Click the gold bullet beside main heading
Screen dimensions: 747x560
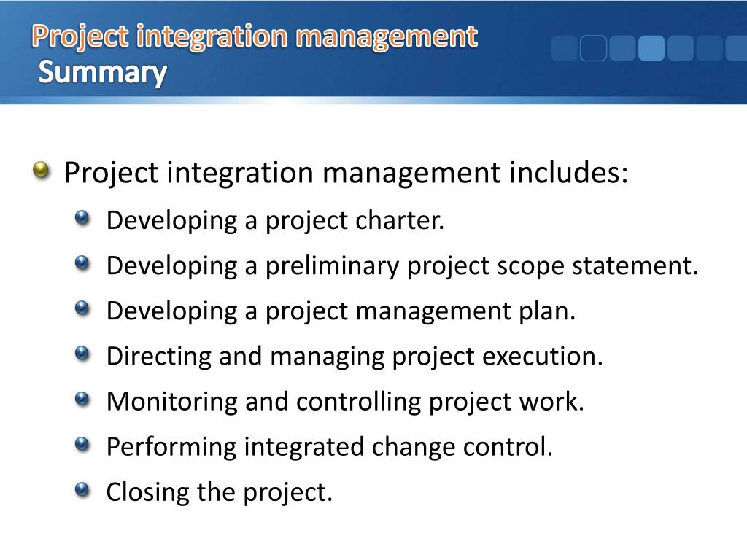click(42, 169)
